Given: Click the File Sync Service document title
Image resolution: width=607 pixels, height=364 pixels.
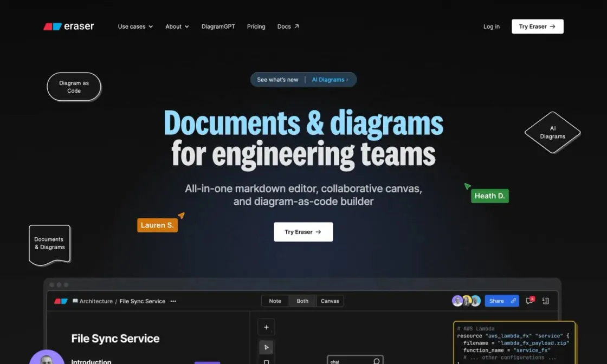Looking at the screenshot, I should 115,339.
